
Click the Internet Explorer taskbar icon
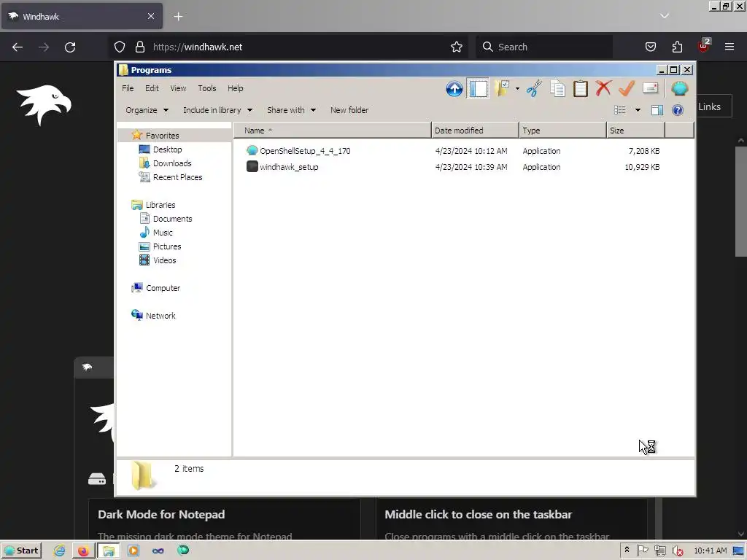59,551
